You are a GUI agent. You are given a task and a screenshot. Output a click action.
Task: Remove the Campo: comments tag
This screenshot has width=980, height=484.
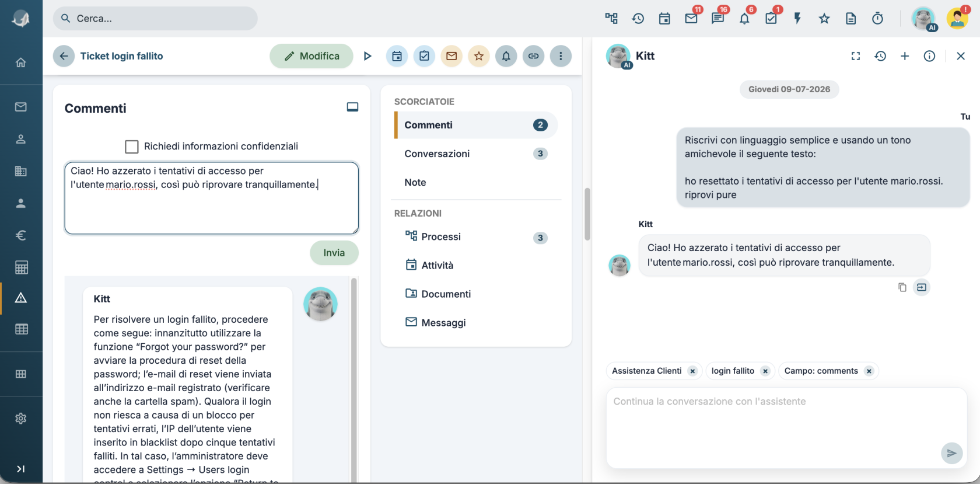pos(869,371)
